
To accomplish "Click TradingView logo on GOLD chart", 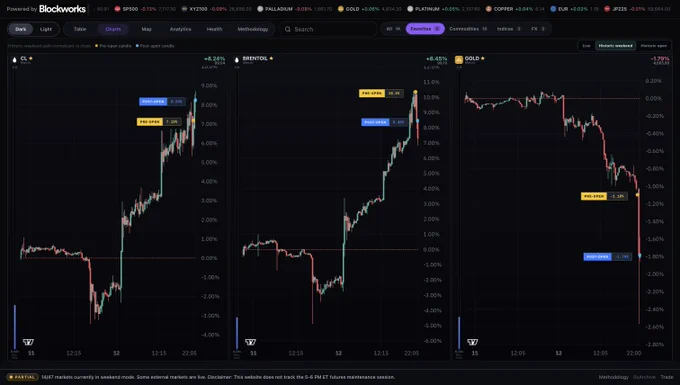I will tap(473, 342).
